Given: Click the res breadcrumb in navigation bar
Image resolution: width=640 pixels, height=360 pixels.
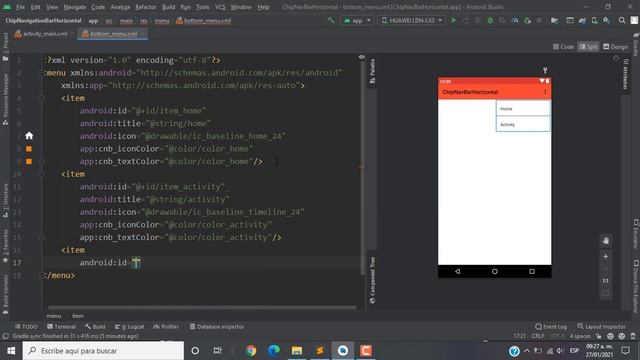Looking at the screenshot, I should point(144,20).
